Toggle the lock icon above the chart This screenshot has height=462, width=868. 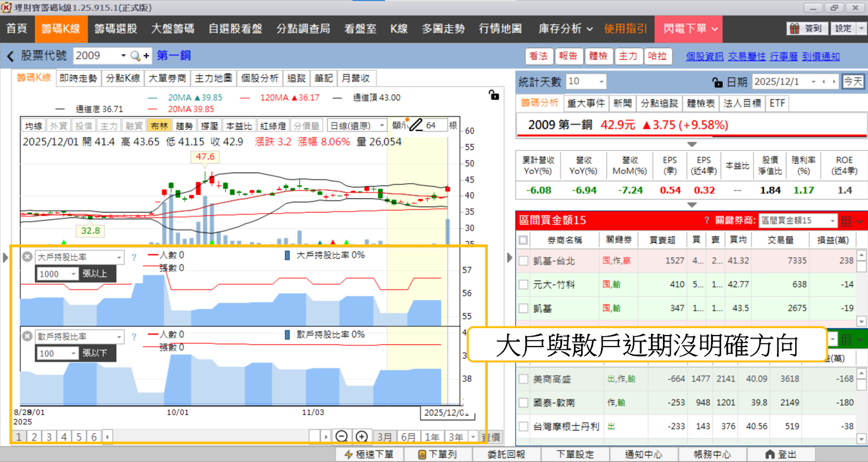(494, 95)
